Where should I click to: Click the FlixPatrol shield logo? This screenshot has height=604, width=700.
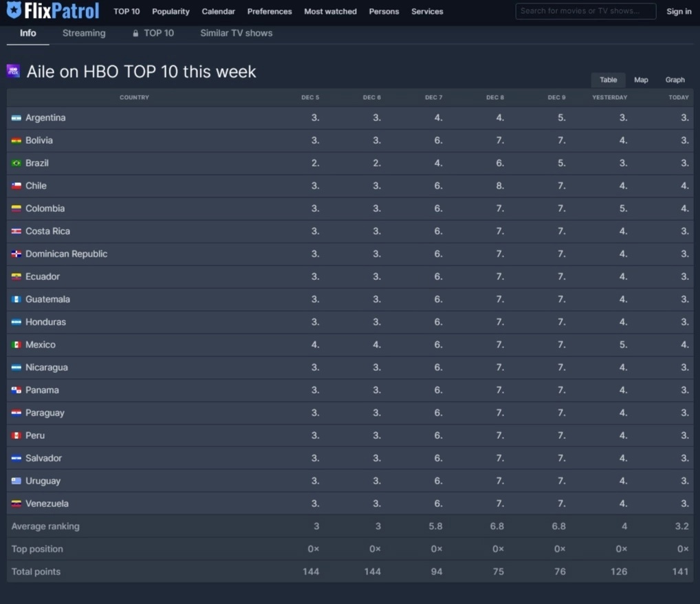(x=14, y=11)
